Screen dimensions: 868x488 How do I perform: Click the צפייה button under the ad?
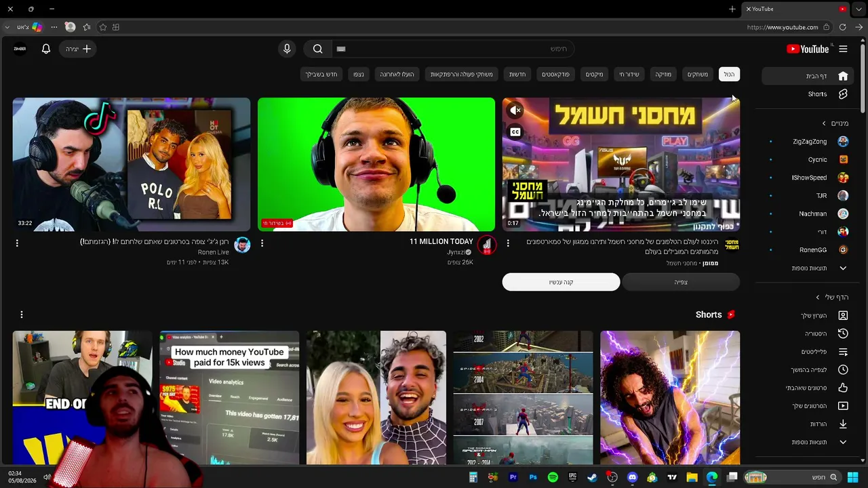point(681,282)
